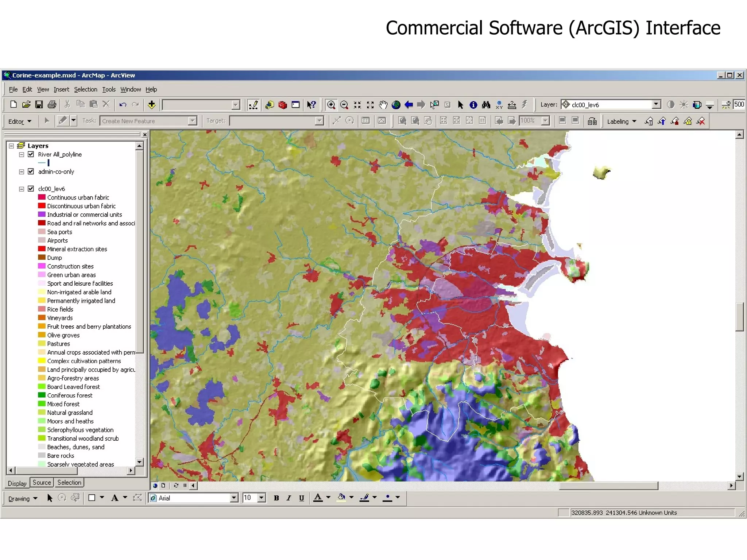Viewport: 747px width, 560px height.
Task: Click the Find binoculars tool
Action: point(486,105)
